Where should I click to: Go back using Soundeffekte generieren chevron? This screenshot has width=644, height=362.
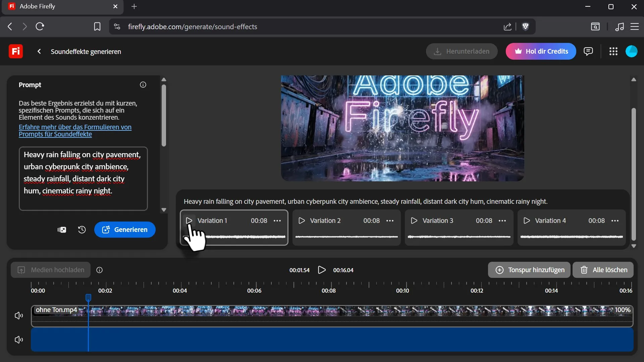click(x=39, y=51)
